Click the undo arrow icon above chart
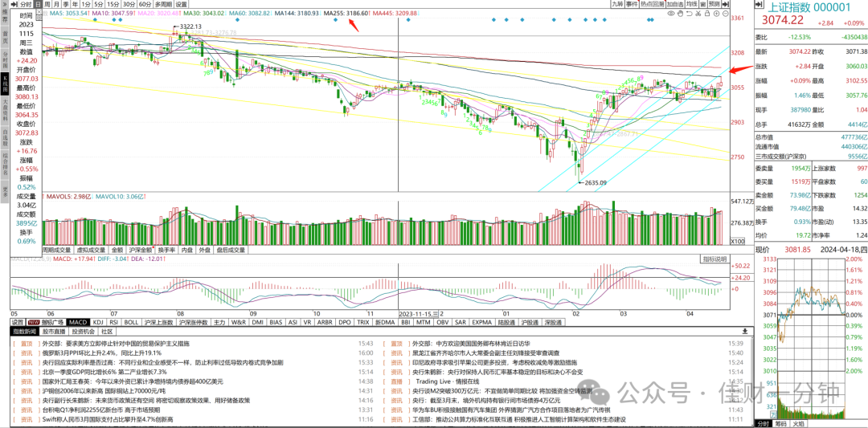 [x=690, y=13]
